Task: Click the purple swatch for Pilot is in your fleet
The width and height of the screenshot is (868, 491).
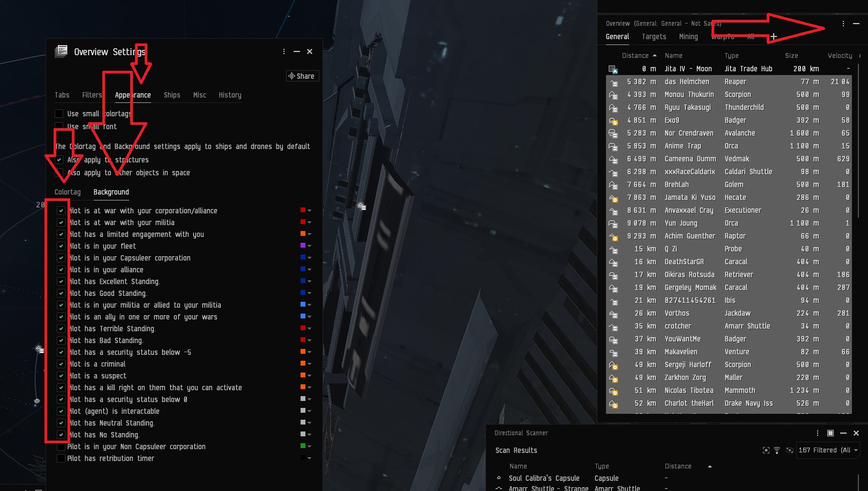Action: click(303, 246)
